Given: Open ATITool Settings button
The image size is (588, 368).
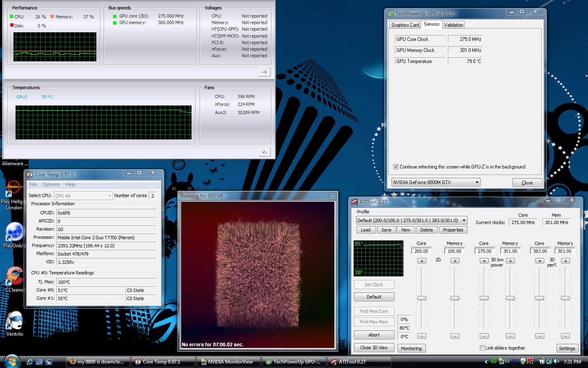Looking at the screenshot, I should (567, 348).
